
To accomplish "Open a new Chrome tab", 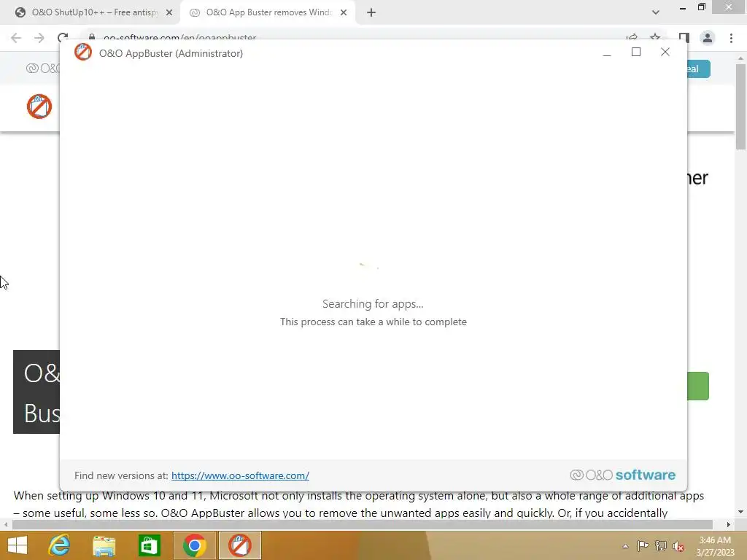I will [371, 12].
